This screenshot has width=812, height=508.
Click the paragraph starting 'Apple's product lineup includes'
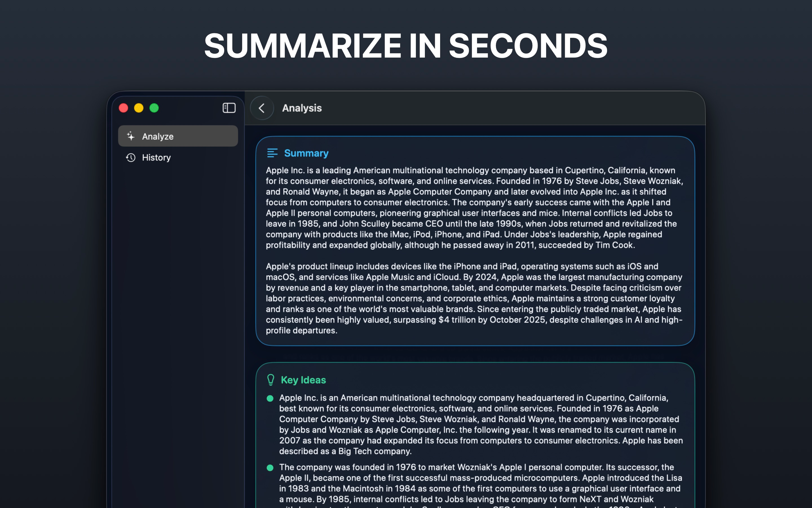474,298
